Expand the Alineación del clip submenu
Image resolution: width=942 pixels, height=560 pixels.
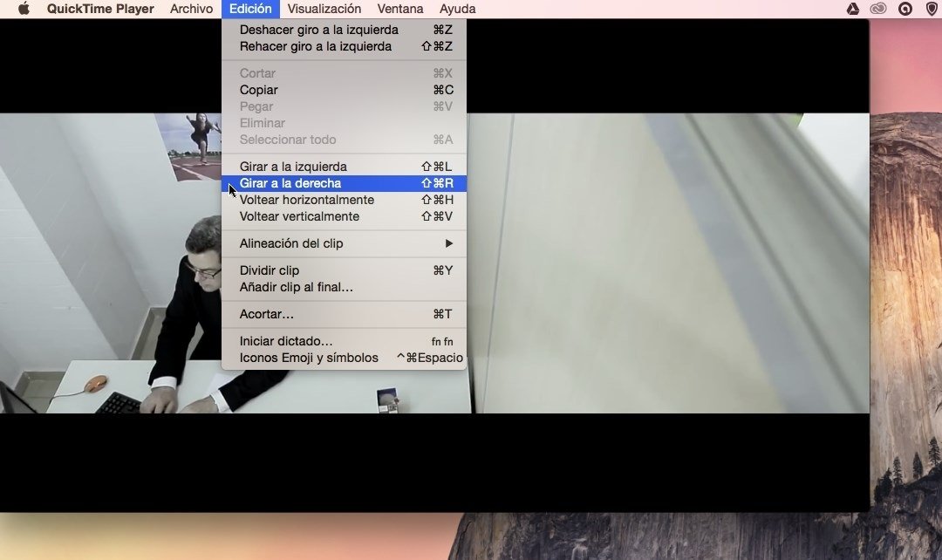344,243
